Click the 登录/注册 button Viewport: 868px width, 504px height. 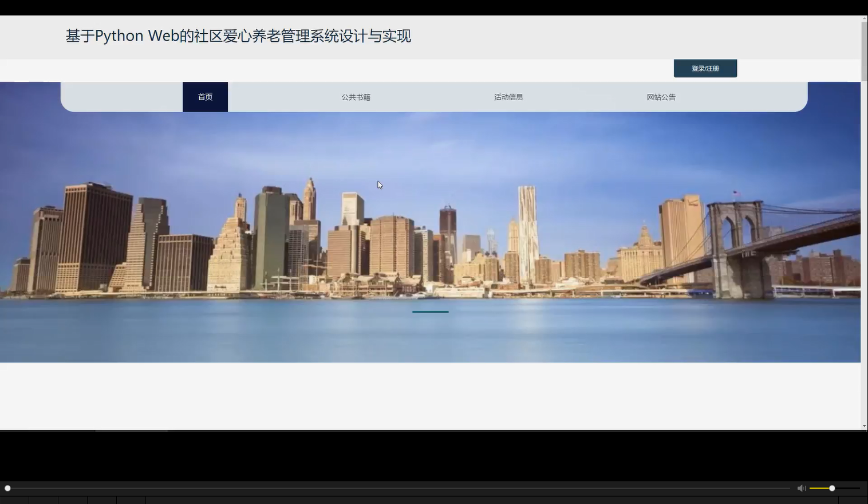(705, 68)
